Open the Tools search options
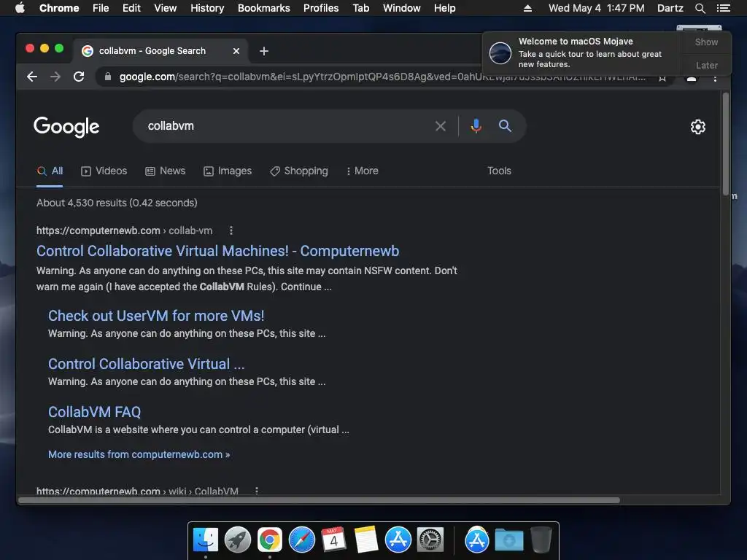The width and height of the screenshot is (747, 560). point(499,171)
